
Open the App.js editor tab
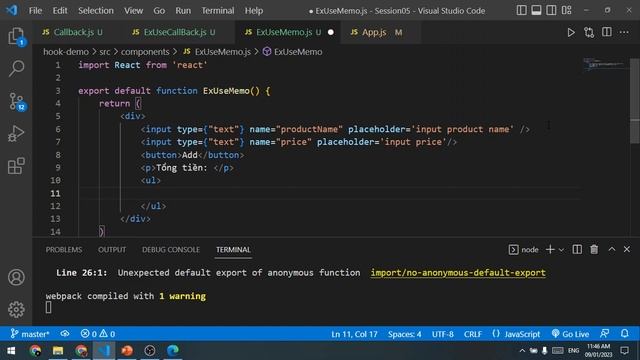tap(380, 32)
